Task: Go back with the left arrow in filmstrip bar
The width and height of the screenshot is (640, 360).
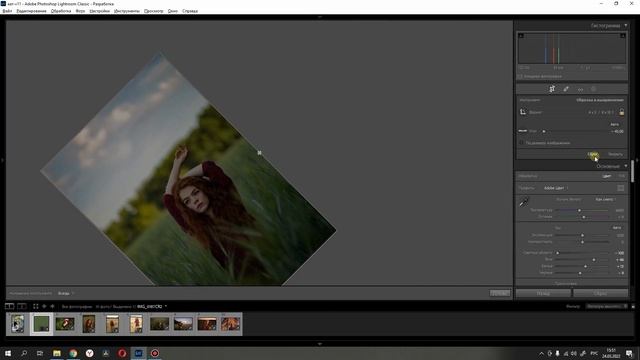Action: click(x=44, y=306)
